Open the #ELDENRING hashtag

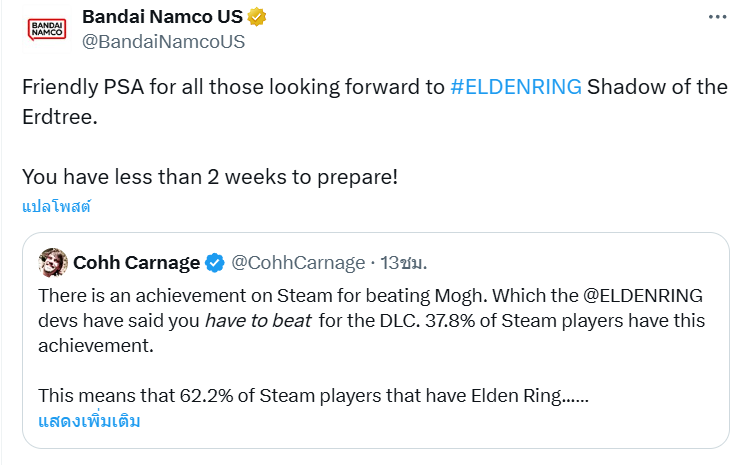(x=516, y=86)
